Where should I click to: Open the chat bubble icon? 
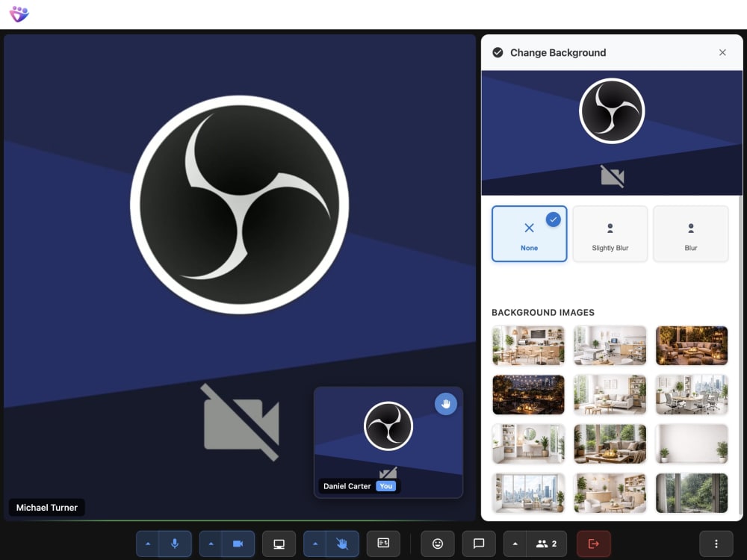(x=479, y=544)
